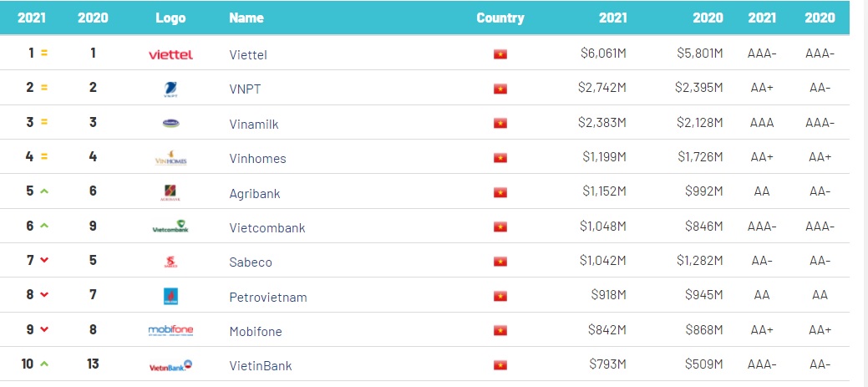The height and width of the screenshot is (387, 868).
Task: Open the Agribank logo
Action: pyautogui.click(x=170, y=193)
